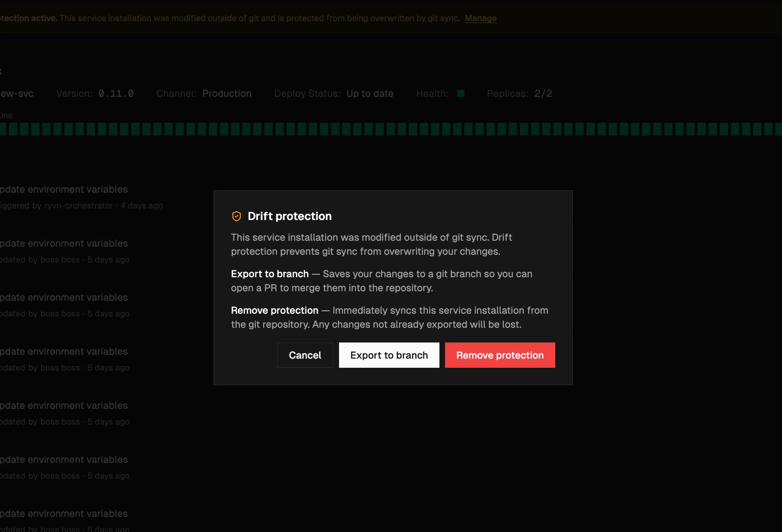Image resolution: width=782 pixels, height=532 pixels.
Task: Open the latest Update environment variables event
Action: (64, 189)
